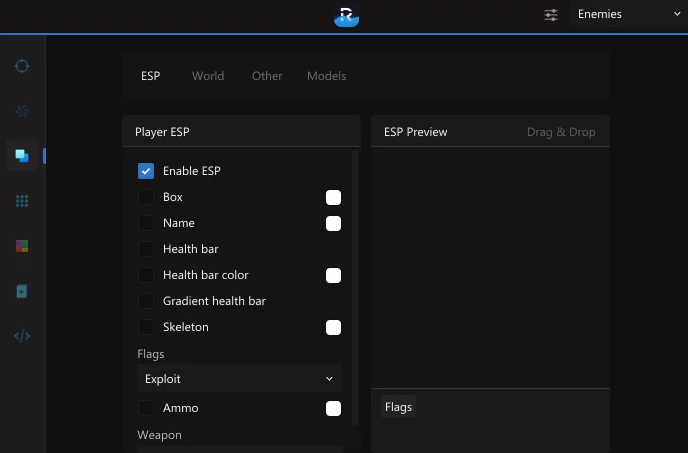Enable the Box checkbox
The width and height of the screenshot is (688, 453).
pyautogui.click(x=146, y=197)
